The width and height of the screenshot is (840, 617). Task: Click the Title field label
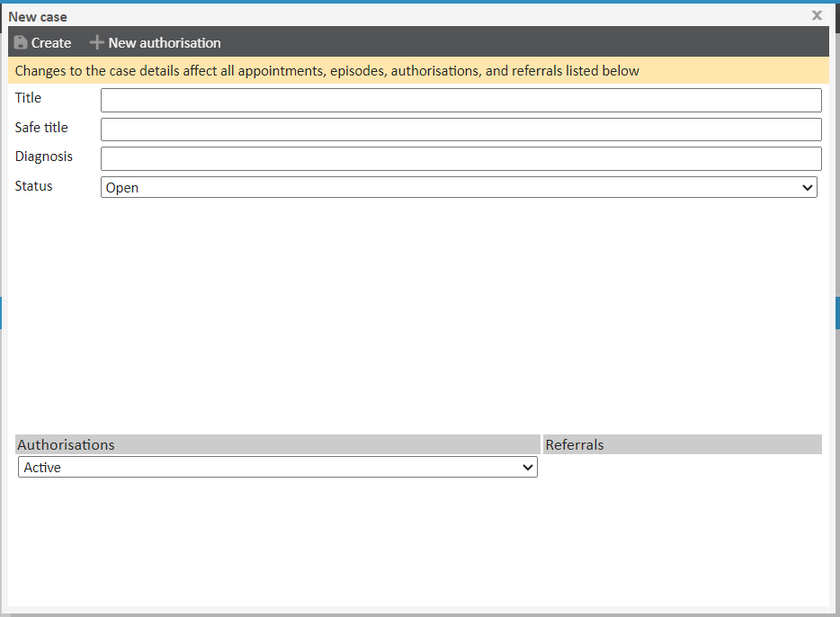coord(29,98)
